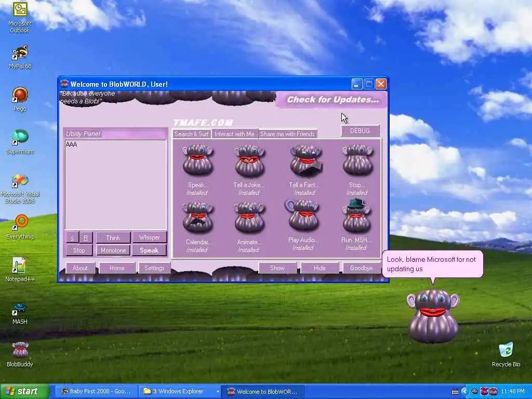Click the Tell a Joke blob icon
The height and width of the screenshot is (399, 532).
249,161
